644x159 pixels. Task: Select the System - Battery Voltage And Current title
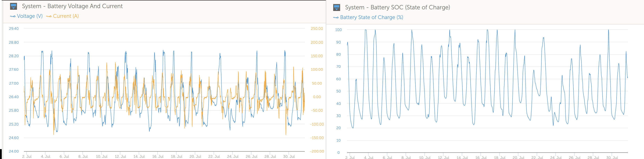click(x=72, y=6)
